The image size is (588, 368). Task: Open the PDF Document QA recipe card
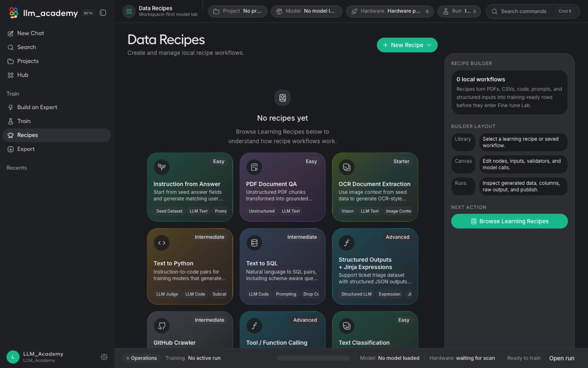click(x=283, y=187)
